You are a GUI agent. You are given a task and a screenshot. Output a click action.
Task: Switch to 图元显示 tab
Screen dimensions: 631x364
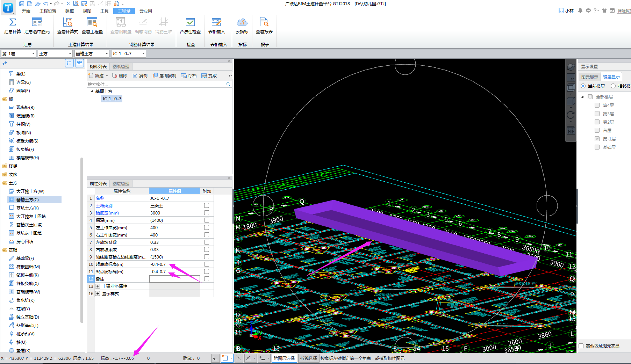(x=590, y=77)
